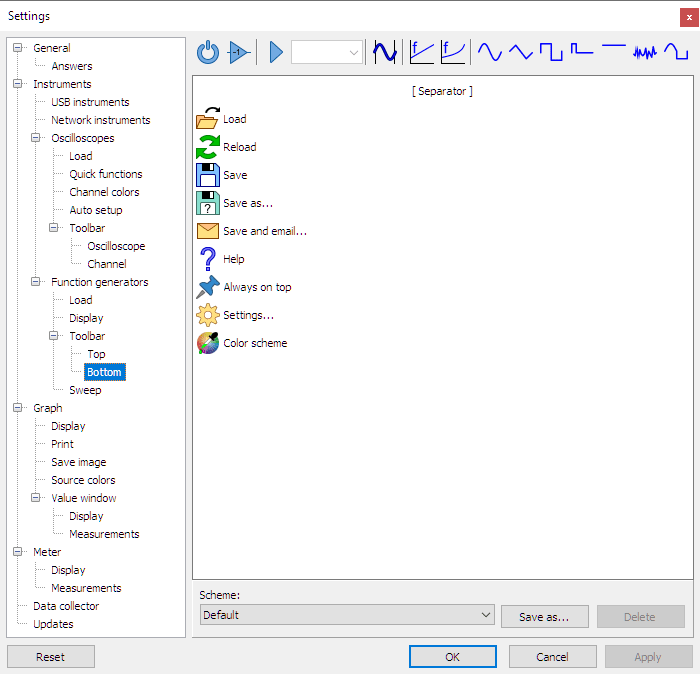Choose the DC flat line signal icon
The image size is (700, 674).
(x=613, y=46)
